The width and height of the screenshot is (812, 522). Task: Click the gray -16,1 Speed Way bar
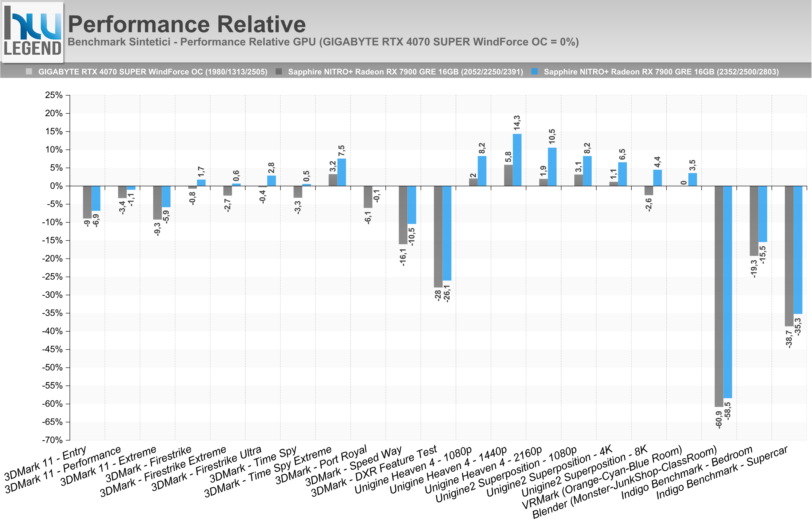tap(403, 215)
